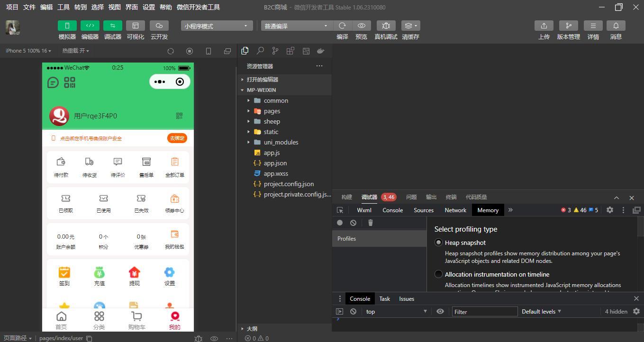Viewport: 644px width, 342px height.
Task: Switch to the Task drawer tab
Action: pos(385,298)
